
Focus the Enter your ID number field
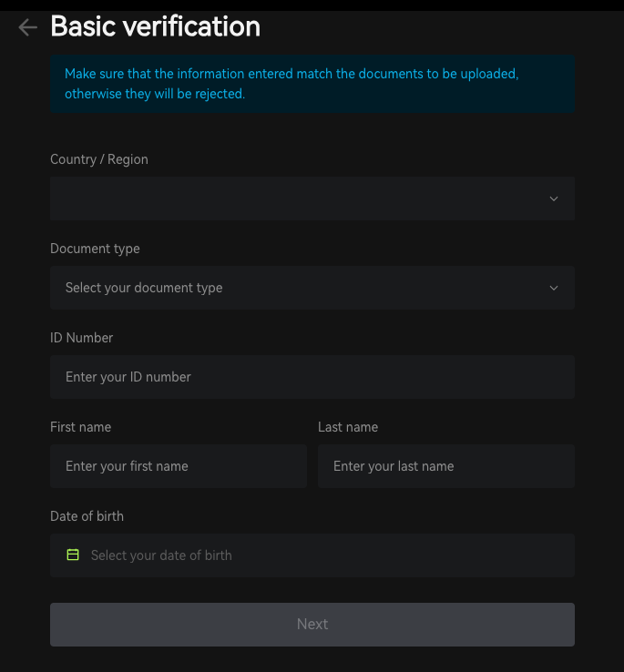click(x=312, y=377)
